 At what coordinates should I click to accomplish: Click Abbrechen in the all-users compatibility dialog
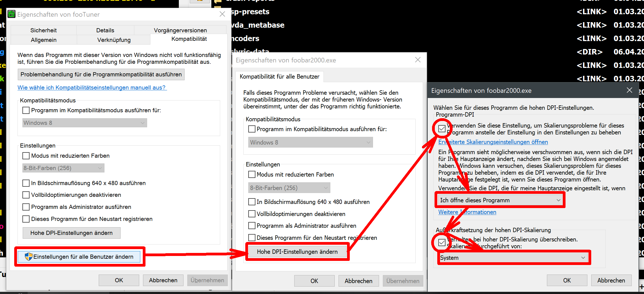[x=359, y=281]
